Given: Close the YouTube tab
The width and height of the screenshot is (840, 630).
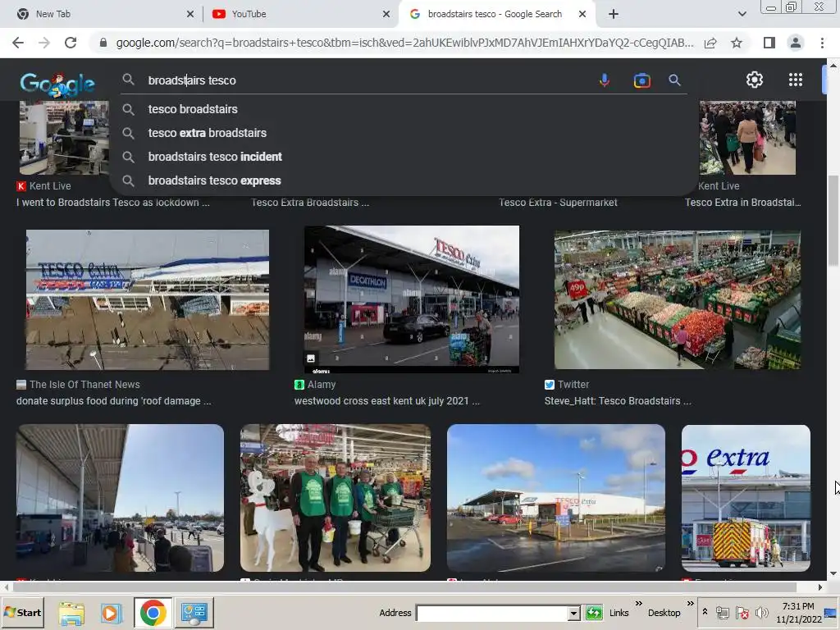Looking at the screenshot, I should click(386, 14).
